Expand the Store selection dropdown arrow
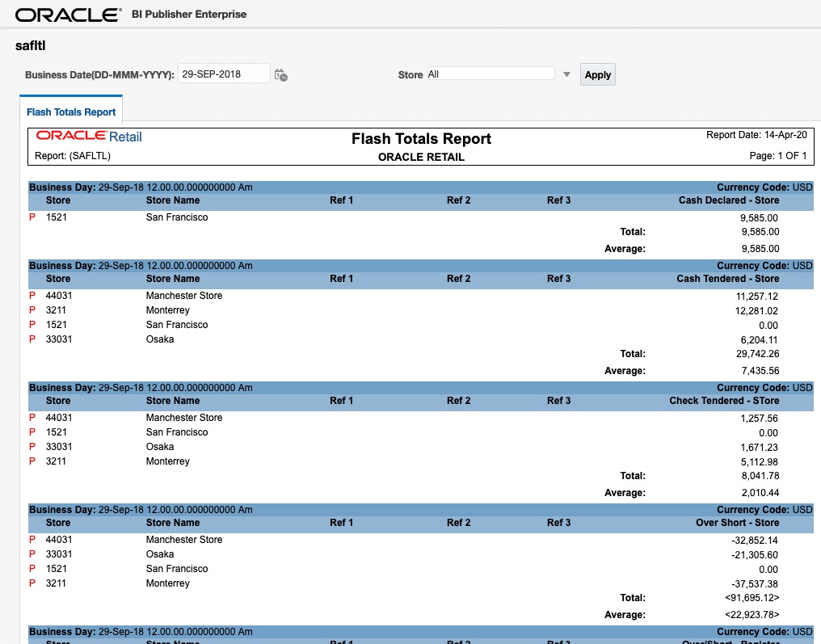821x644 pixels. pyautogui.click(x=565, y=73)
